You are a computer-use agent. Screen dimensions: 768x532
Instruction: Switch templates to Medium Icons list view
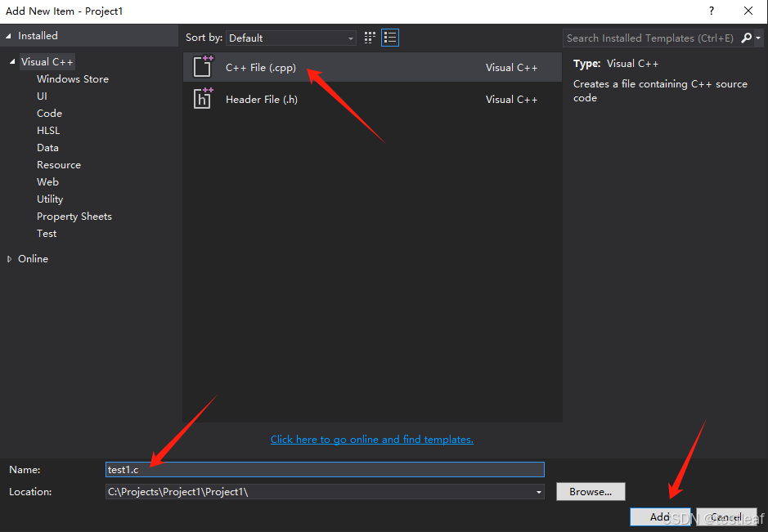point(389,37)
